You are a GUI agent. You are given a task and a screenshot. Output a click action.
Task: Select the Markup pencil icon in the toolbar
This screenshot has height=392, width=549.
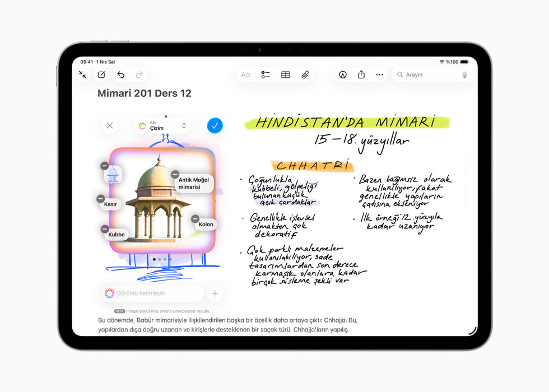(342, 74)
